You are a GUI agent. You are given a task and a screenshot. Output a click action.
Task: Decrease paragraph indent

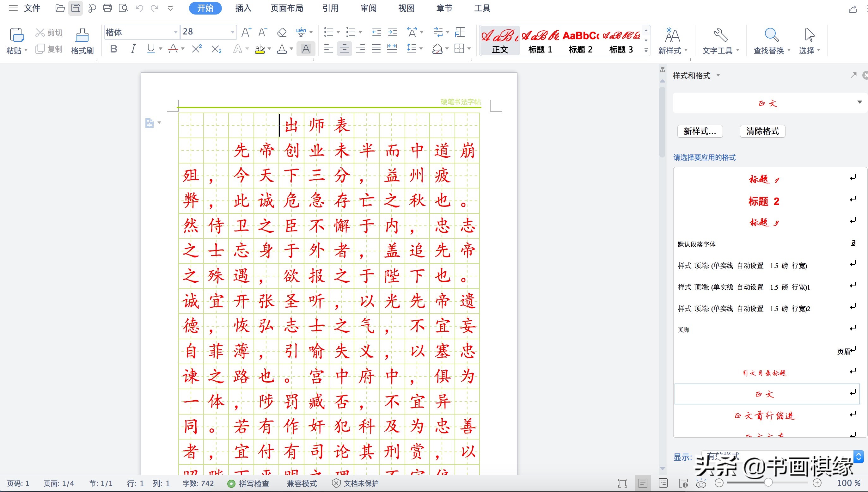click(x=376, y=32)
